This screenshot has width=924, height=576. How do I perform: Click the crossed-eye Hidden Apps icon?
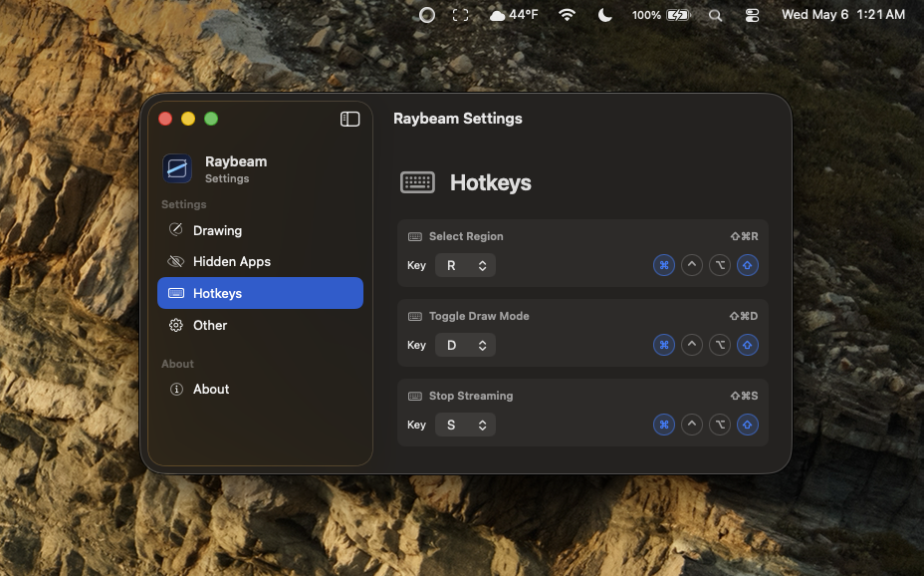point(175,261)
